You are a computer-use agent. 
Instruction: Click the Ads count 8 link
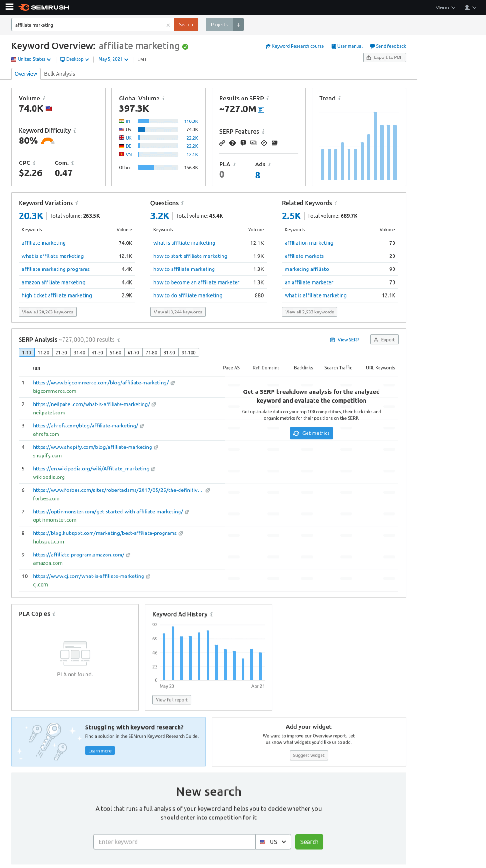point(257,176)
